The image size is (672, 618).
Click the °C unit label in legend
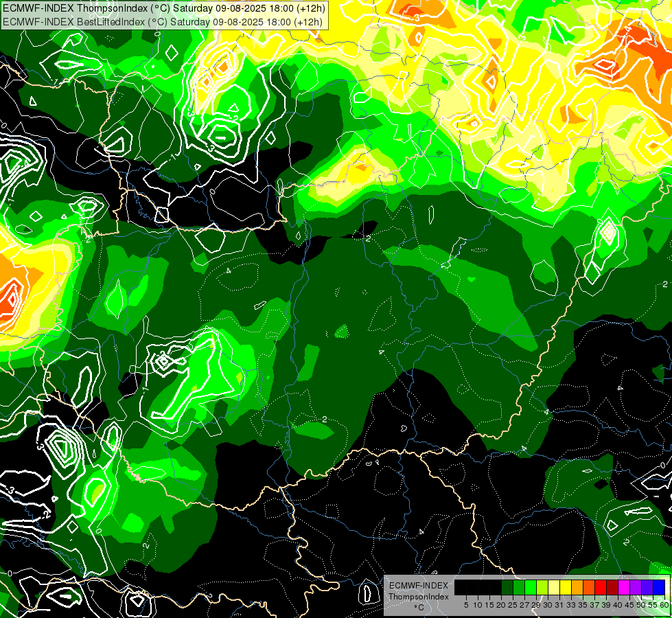pos(419,608)
